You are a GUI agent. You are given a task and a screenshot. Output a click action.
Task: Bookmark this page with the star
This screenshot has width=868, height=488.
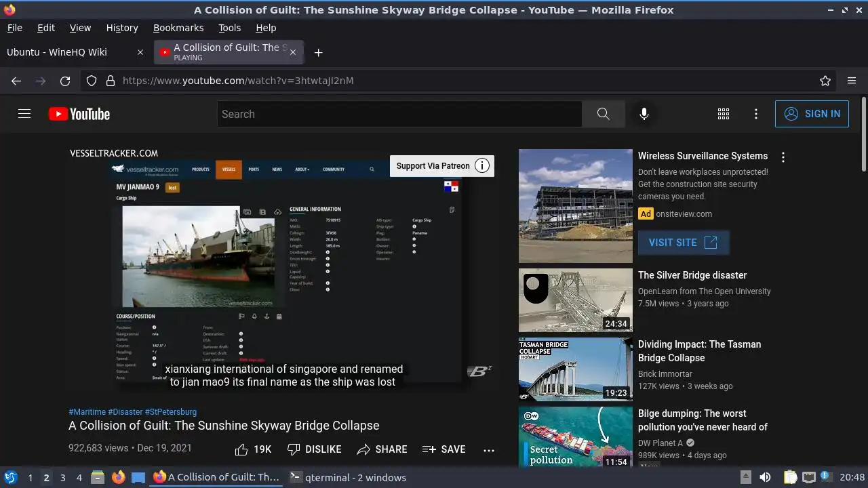coord(825,81)
